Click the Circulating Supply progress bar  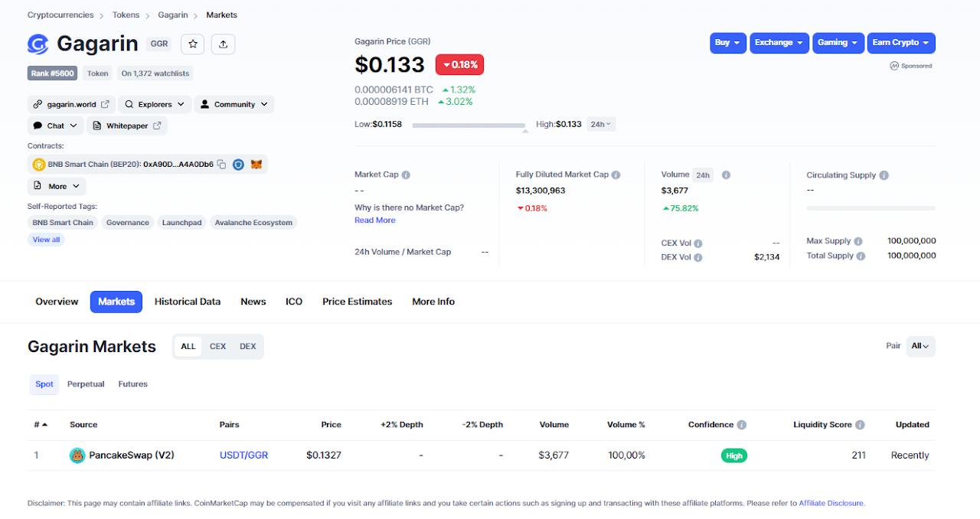[871, 208]
